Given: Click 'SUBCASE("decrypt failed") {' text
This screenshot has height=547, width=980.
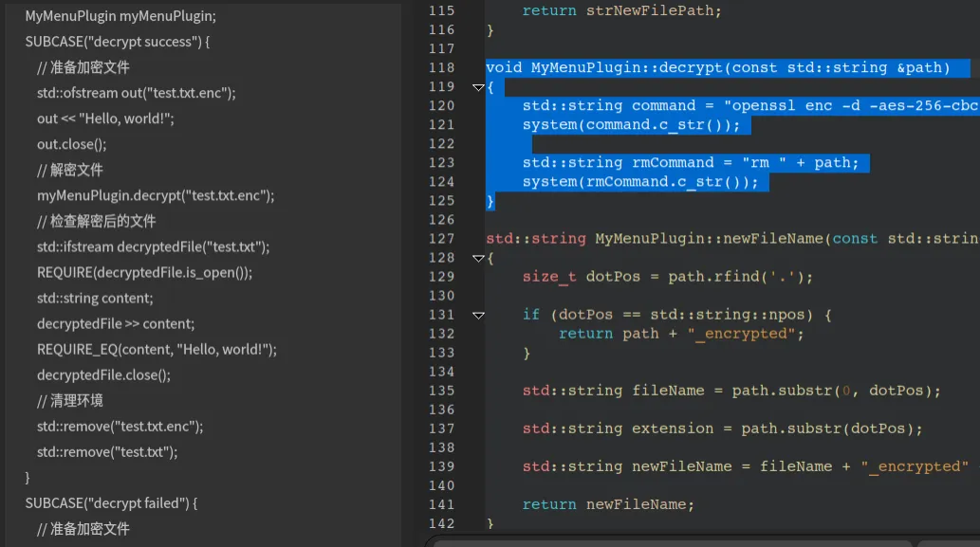Looking at the screenshot, I should [x=111, y=502].
